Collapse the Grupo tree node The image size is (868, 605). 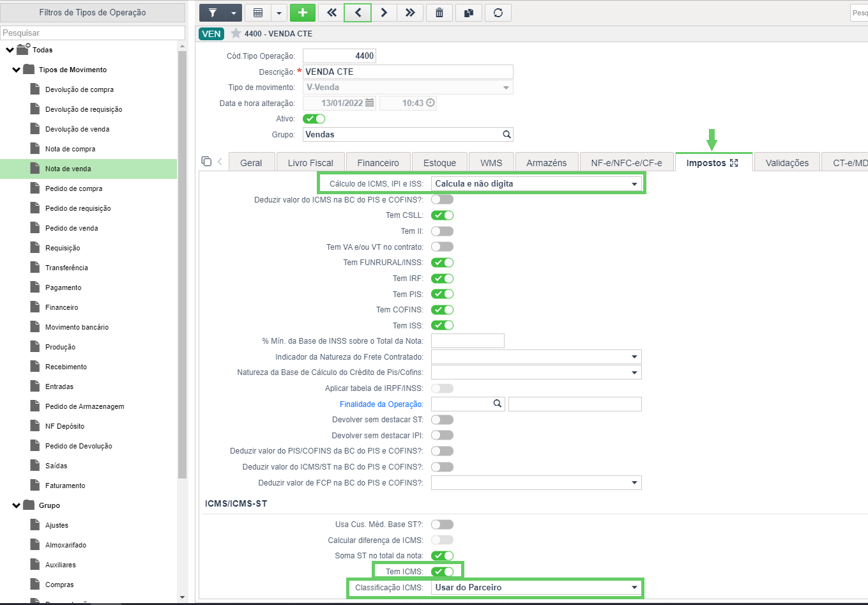[17, 505]
